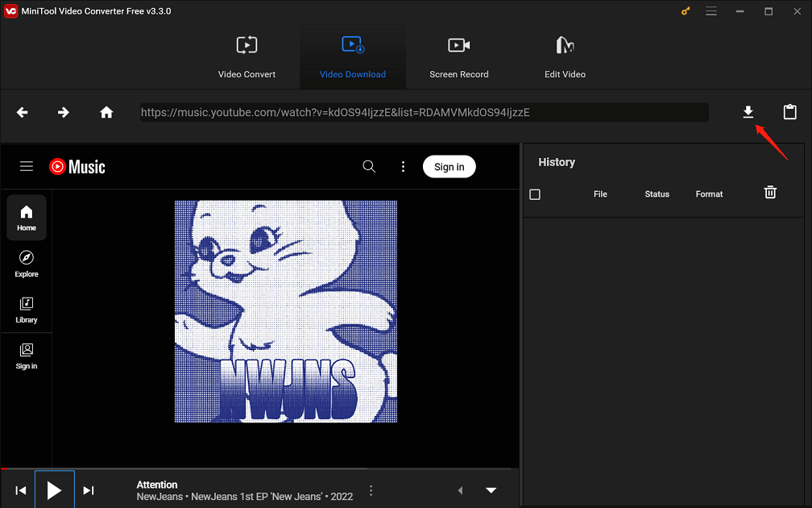Viewport: 812px width, 508px height.
Task: Open the three-dot menu beside Sign in
Action: click(403, 166)
